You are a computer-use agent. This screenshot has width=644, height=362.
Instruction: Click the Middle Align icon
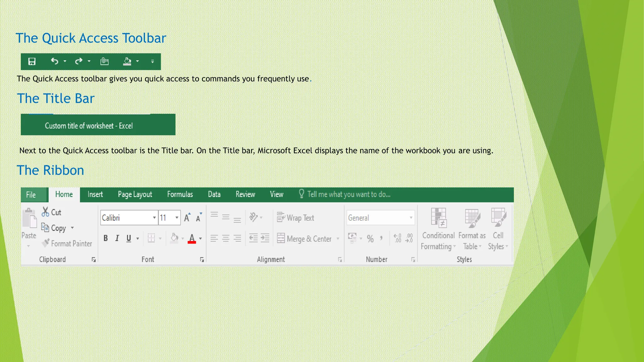[226, 217]
